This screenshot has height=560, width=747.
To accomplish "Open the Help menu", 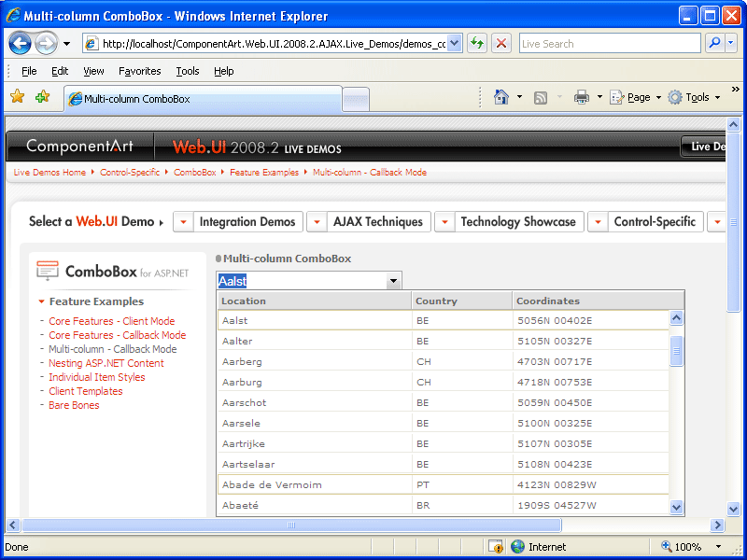I will tap(223, 71).
